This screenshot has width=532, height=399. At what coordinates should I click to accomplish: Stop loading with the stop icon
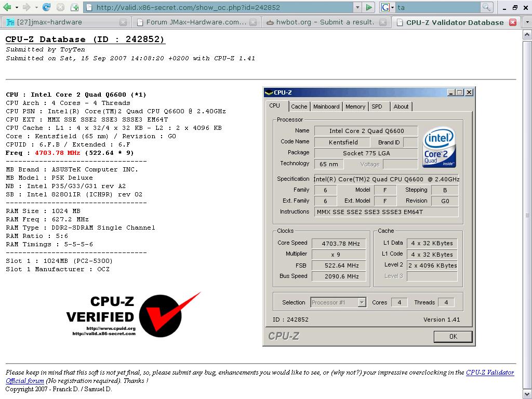pyautogui.click(x=60, y=7)
